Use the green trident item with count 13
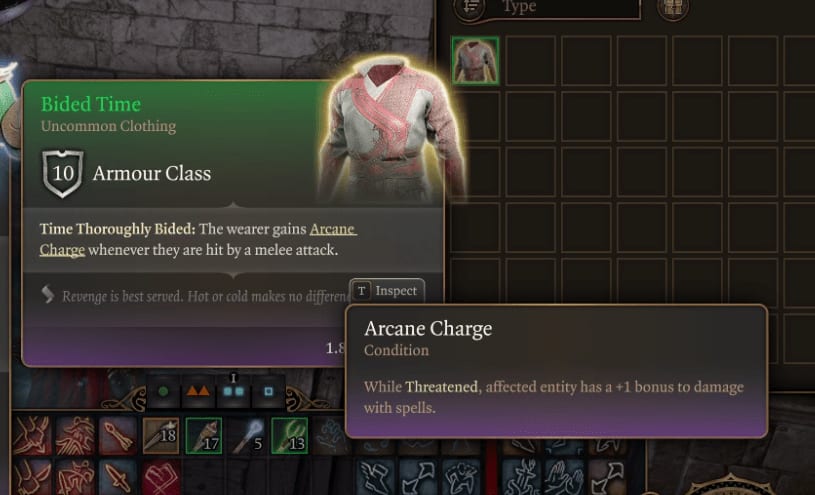Viewport: 815px width, 495px height. click(x=290, y=435)
